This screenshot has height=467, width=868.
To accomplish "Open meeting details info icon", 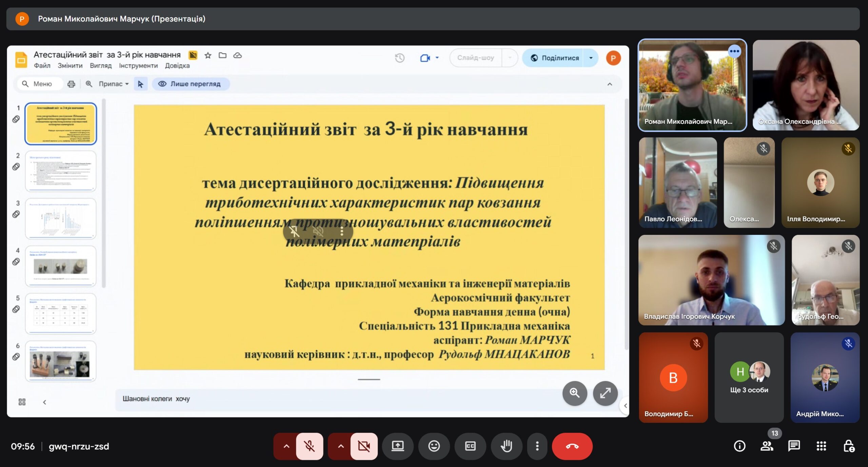I will (739, 446).
